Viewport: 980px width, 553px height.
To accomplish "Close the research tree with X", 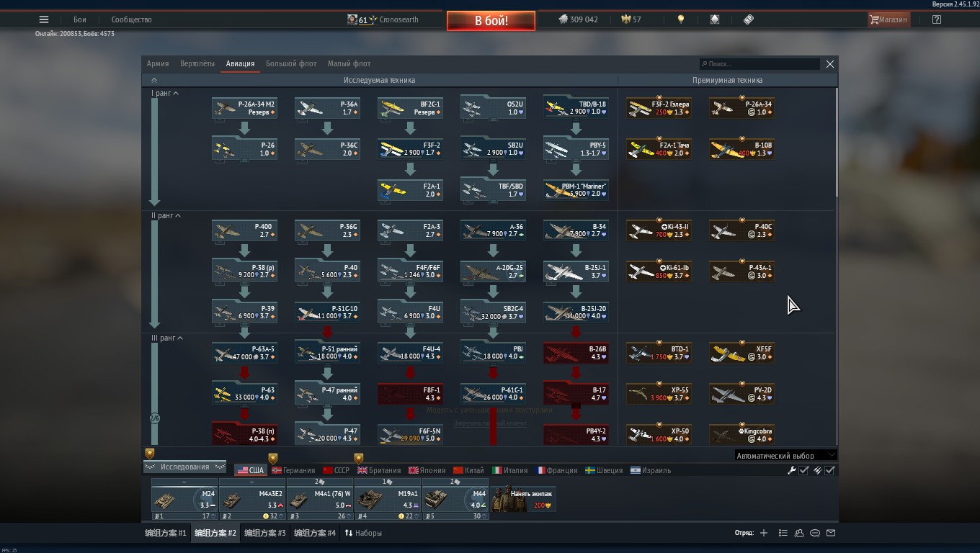I will (x=830, y=64).
